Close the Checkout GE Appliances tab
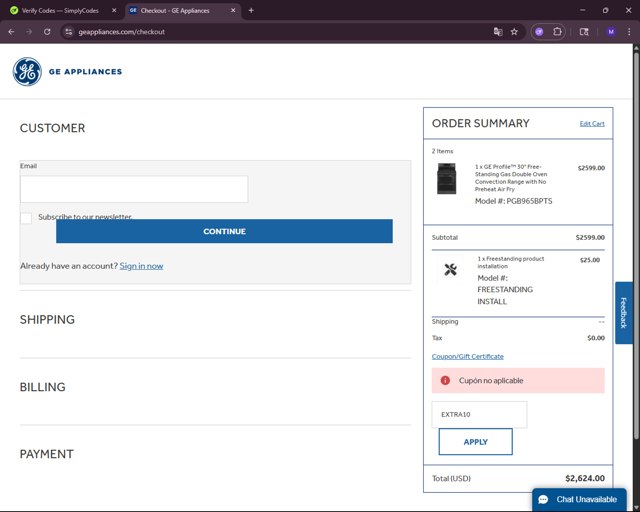 233,11
